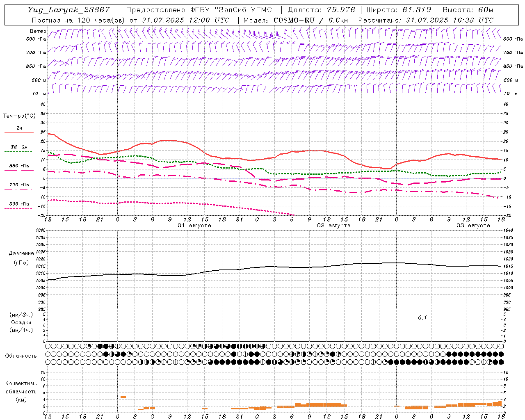
Task: Click the Долгота: 79.976 value
Action: tap(321, 10)
